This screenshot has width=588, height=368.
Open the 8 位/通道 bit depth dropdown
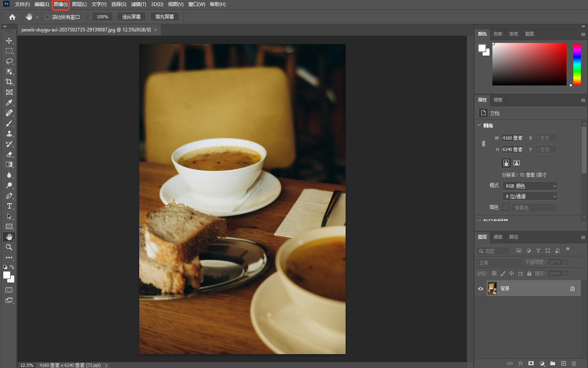(x=530, y=197)
